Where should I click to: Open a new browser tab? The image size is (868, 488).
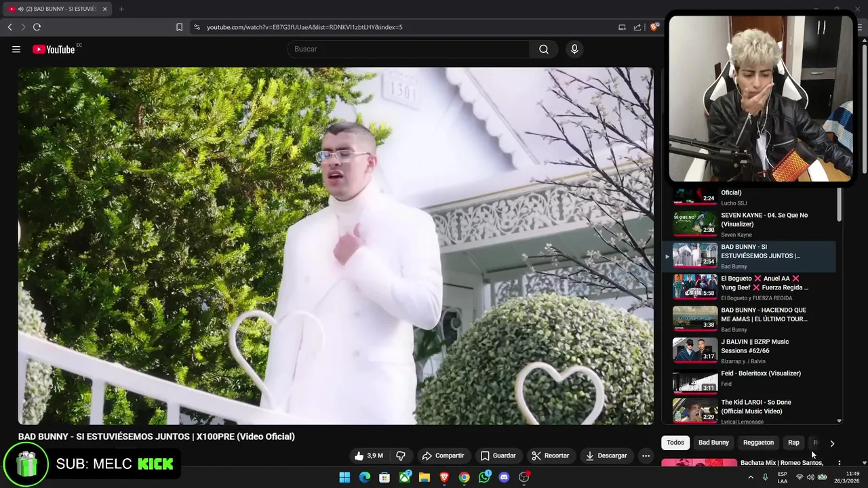point(121,9)
